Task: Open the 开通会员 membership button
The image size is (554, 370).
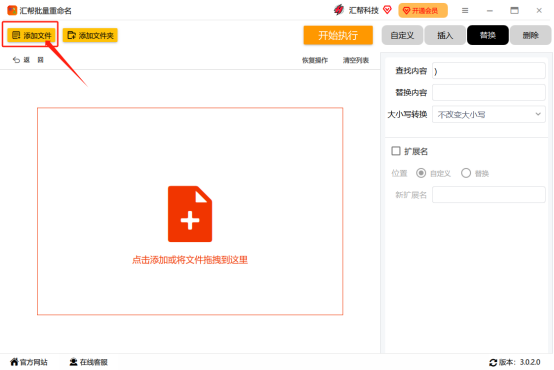Action: (423, 11)
